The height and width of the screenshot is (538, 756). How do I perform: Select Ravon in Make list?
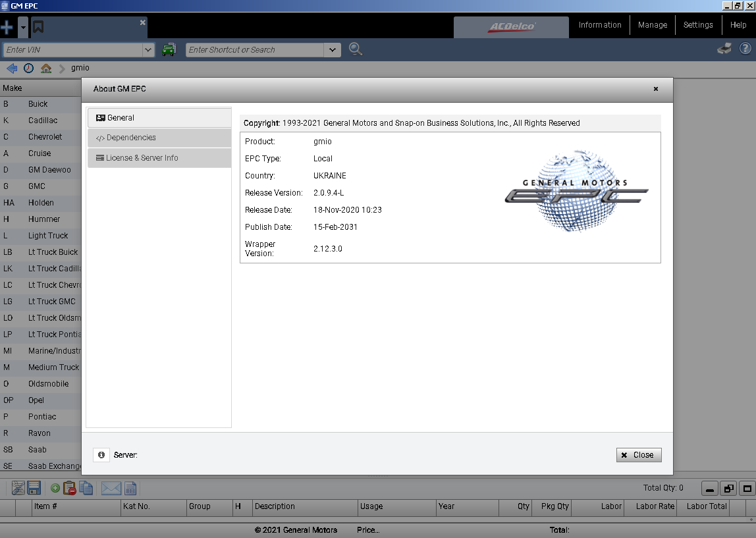[x=41, y=433]
